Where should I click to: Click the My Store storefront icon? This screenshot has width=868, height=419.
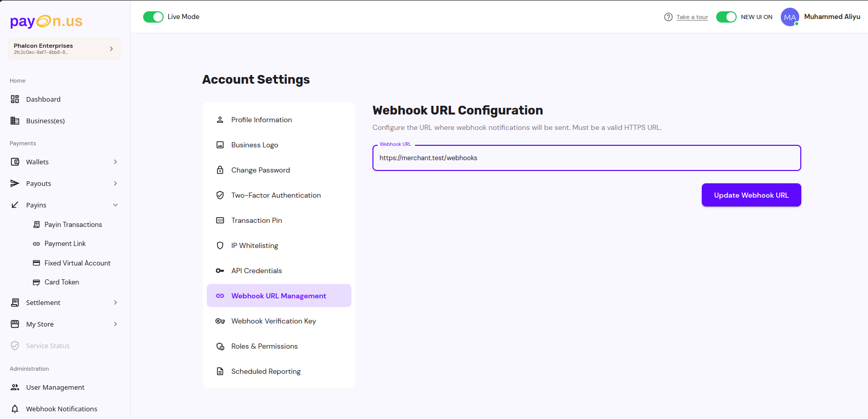point(15,324)
